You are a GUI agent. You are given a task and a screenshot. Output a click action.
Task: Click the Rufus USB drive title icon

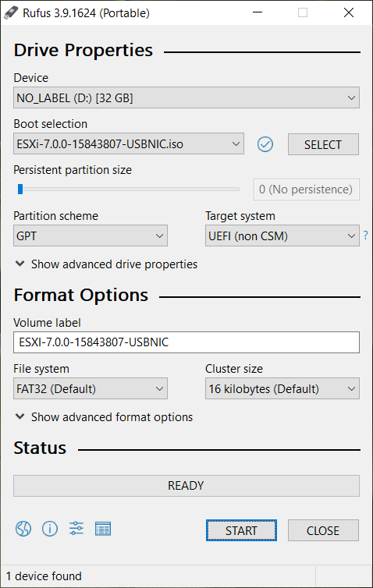[x=10, y=12]
